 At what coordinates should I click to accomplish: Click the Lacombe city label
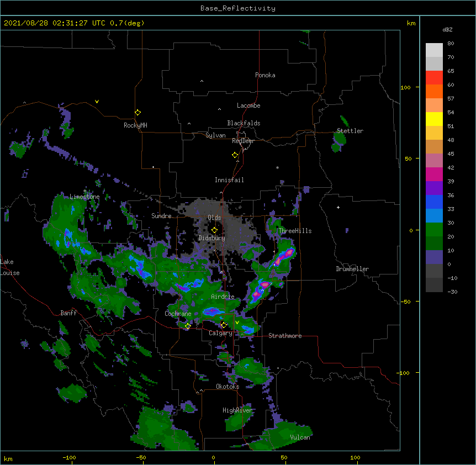coord(248,105)
